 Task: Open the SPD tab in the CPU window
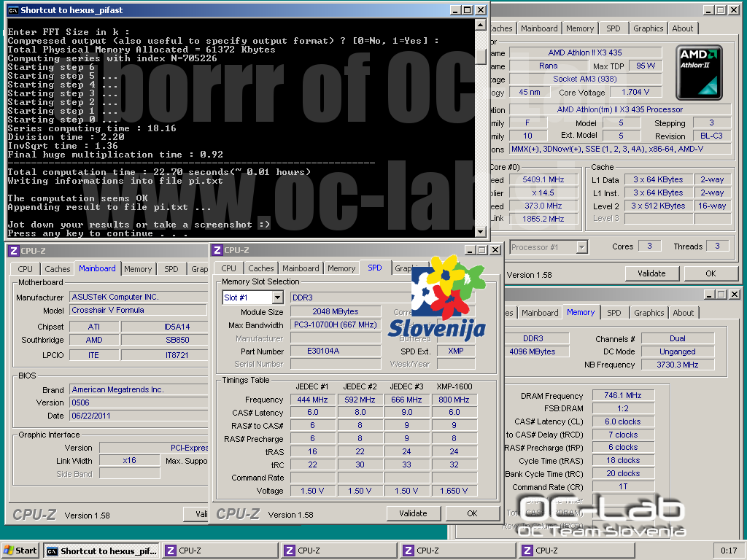pos(614,28)
